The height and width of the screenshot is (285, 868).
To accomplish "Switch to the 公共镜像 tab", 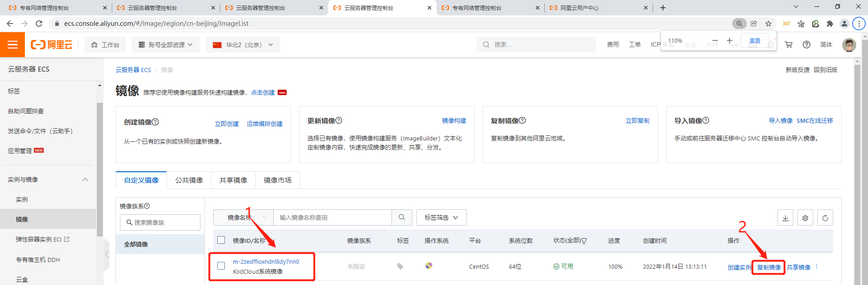I will pos(189,180).
